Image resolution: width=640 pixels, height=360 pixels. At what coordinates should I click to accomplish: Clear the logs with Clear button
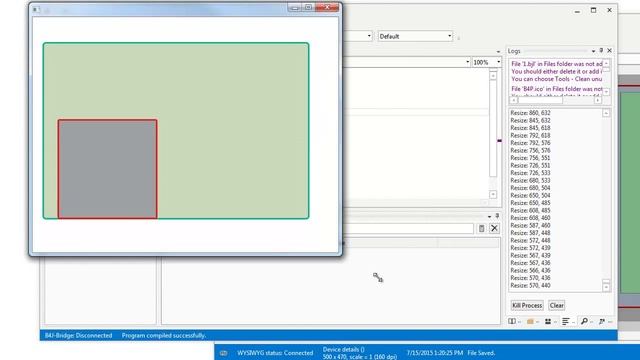point(556,305)
